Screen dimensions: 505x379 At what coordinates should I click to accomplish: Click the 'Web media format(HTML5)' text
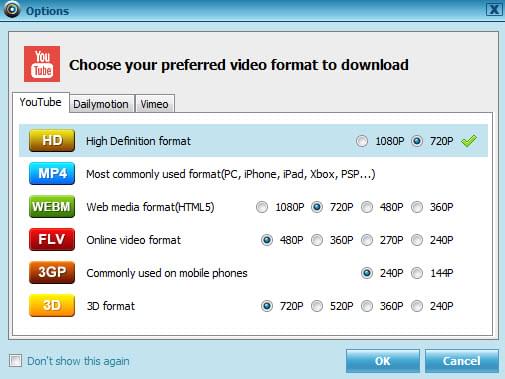pyautogui.click(x=150, y=207)
